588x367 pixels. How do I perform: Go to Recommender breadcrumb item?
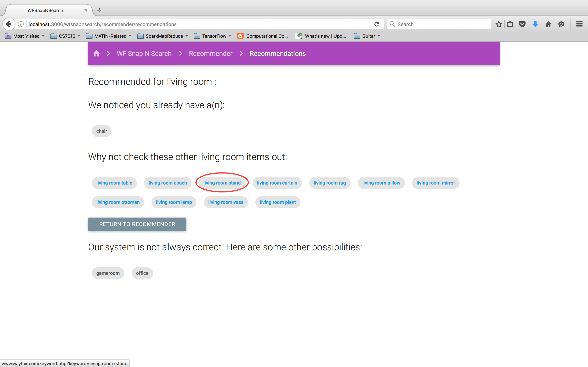(x=210, y=53)
